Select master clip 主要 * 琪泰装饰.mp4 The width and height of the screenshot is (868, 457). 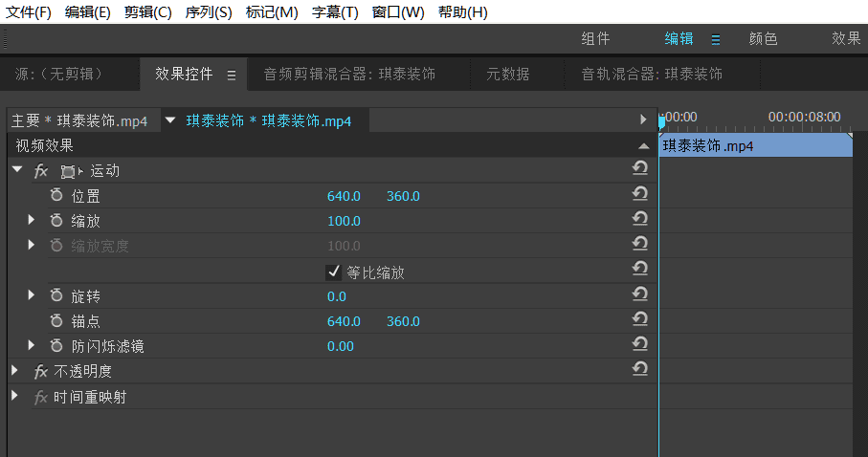[x=79, y=120]
